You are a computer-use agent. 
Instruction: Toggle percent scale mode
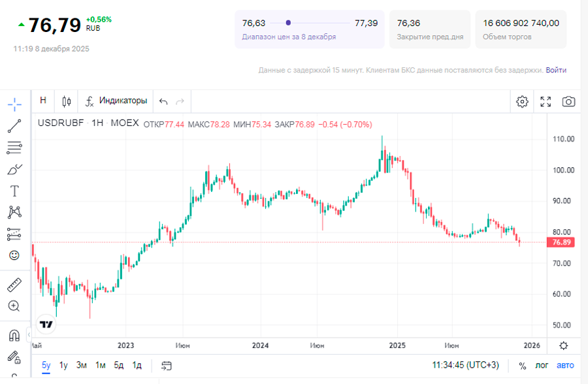point(522,365)
